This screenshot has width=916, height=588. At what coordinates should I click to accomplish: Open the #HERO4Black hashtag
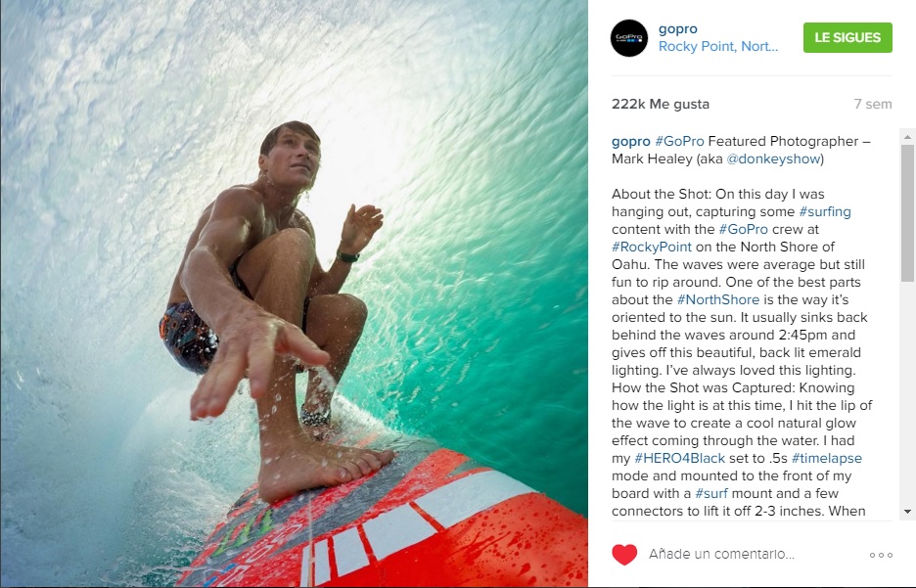[679, 459]
